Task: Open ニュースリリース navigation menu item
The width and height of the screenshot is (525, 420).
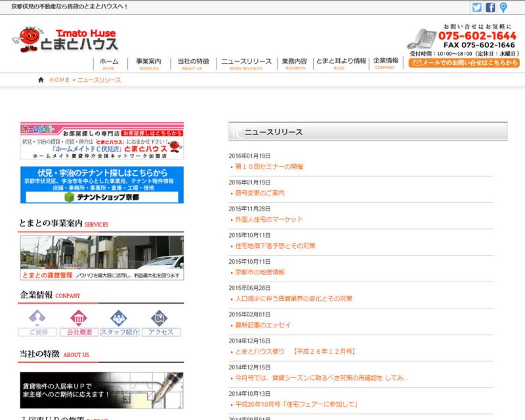Action: tap(246, 63)
